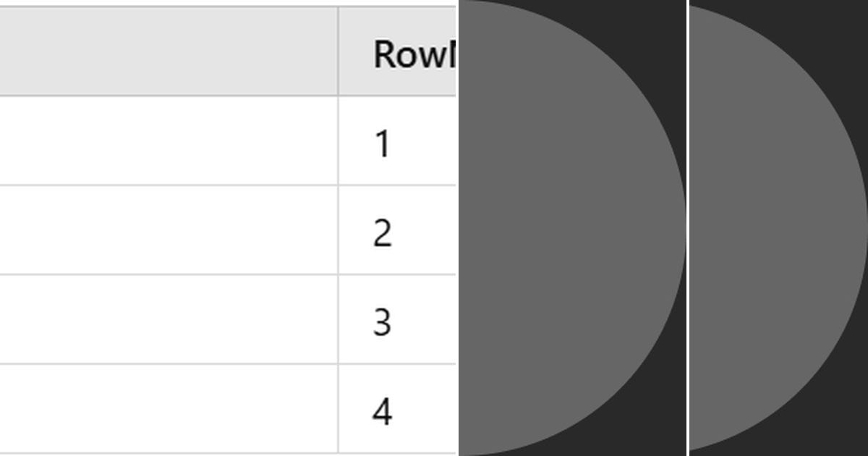868x456 pixels.
Task: Click the grid line between rows 3 and 4
Action: (228, 364)
